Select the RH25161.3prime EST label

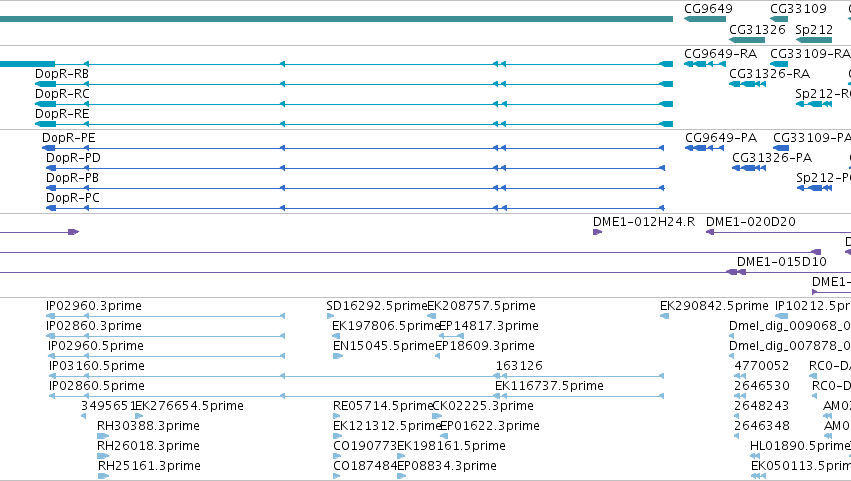coord(149,466)
